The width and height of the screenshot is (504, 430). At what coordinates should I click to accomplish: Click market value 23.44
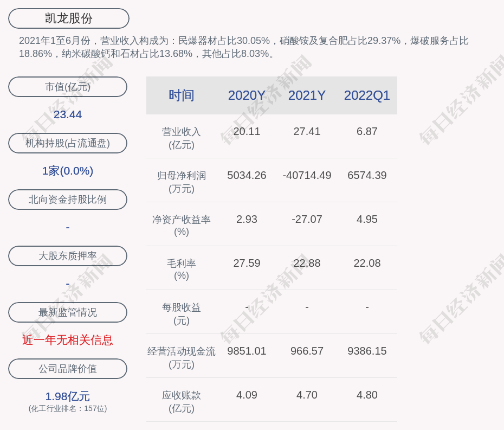68,114
